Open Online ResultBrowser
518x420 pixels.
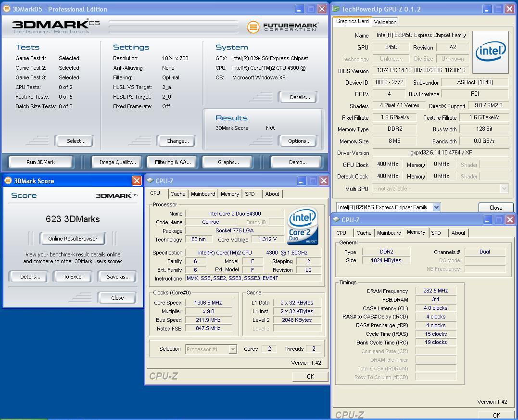[73, 239]
